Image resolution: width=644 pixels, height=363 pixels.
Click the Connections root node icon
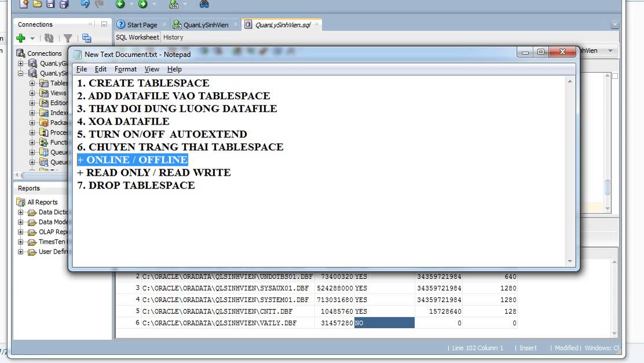[x=21, y=53]
